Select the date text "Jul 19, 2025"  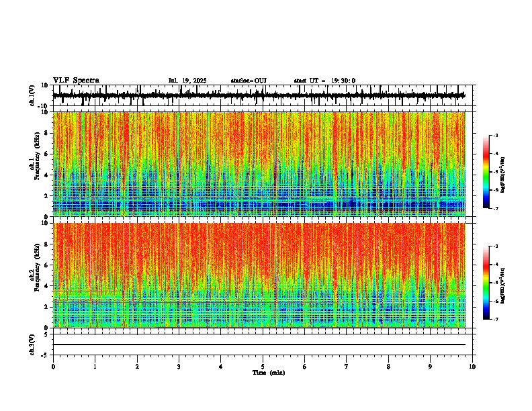pos(187,81)
